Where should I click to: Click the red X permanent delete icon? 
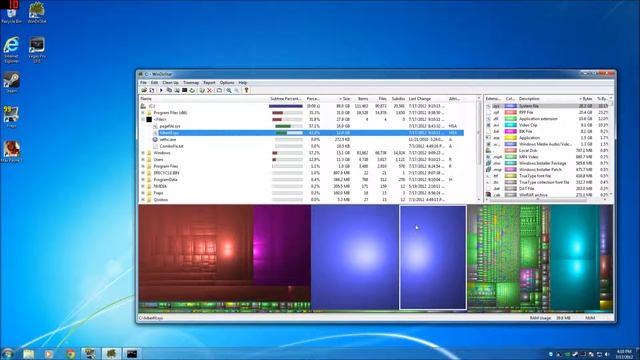(x=209, y=90)
